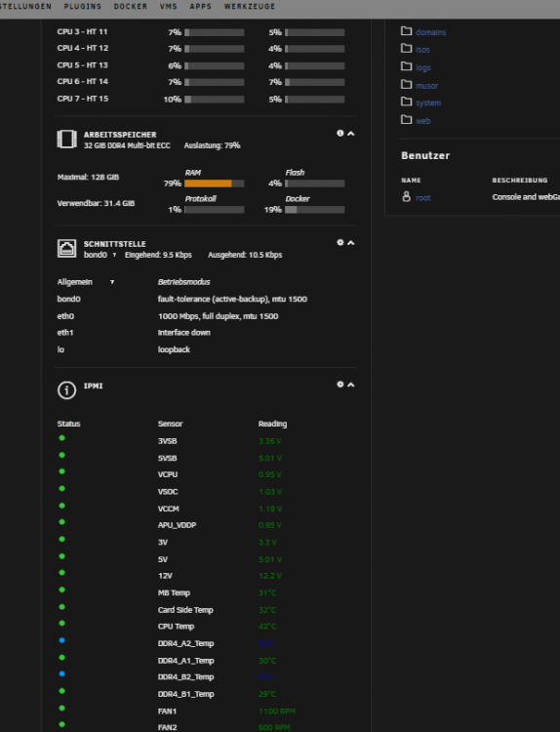Open the musor share

[427, 86]
